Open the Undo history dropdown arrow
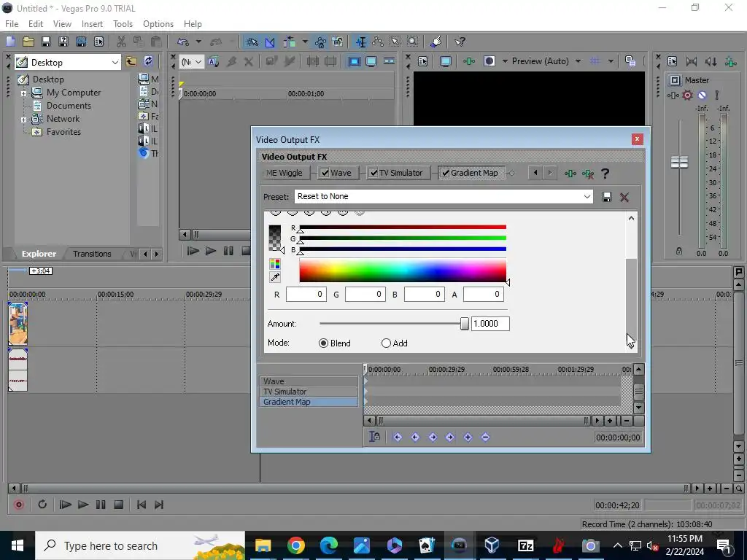Viewport: 747px width, 560px height. (x=198, y=42)
